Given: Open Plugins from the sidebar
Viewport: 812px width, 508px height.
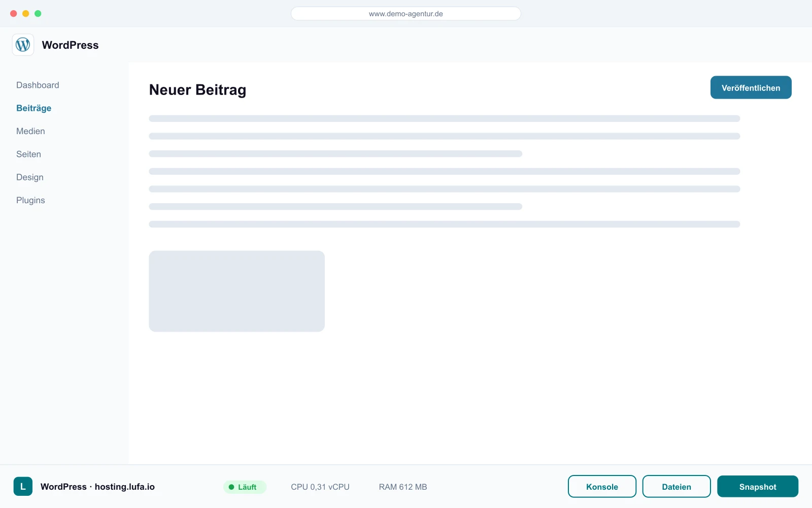Looking at the screenshot, I should click(x=30, y=200).
